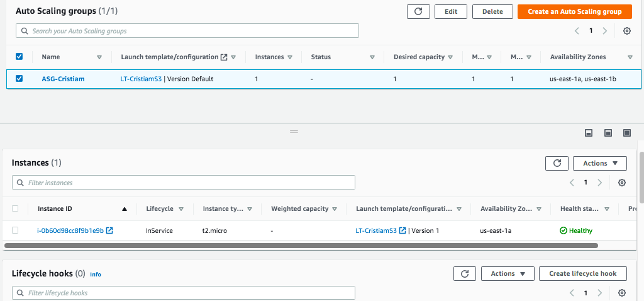Open the ASG-Cristiam group link
Screen dimensions: 644x301
tap(63, 79)
